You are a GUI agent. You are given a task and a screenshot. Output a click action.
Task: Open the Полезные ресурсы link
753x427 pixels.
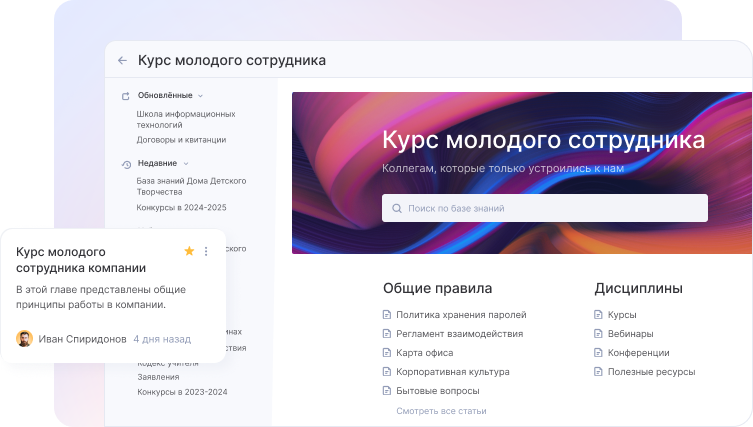click(651, 372)
